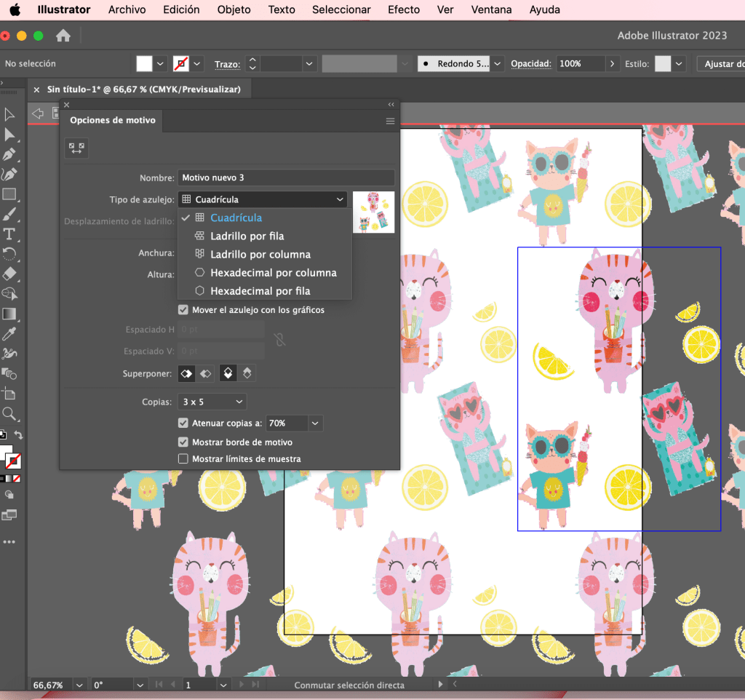This screenshot has width=745, height=700.
Task: Expand the Atenuar copias percentage dropdown
Action: point(315,423)
